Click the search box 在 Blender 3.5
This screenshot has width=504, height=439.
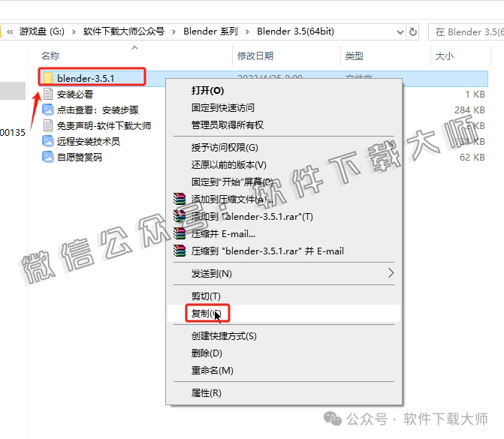point(466,32)
